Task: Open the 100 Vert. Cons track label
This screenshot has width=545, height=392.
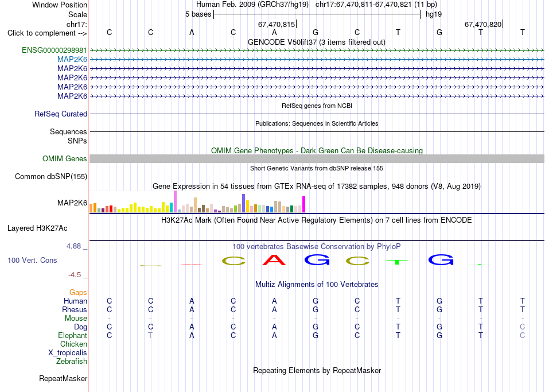Action: pyautogui.click(x=32, y=260)
